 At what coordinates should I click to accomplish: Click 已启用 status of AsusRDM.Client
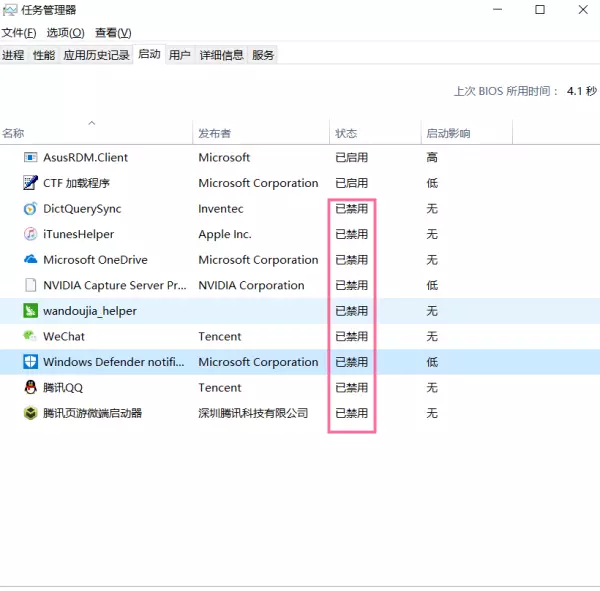point(351,157)
